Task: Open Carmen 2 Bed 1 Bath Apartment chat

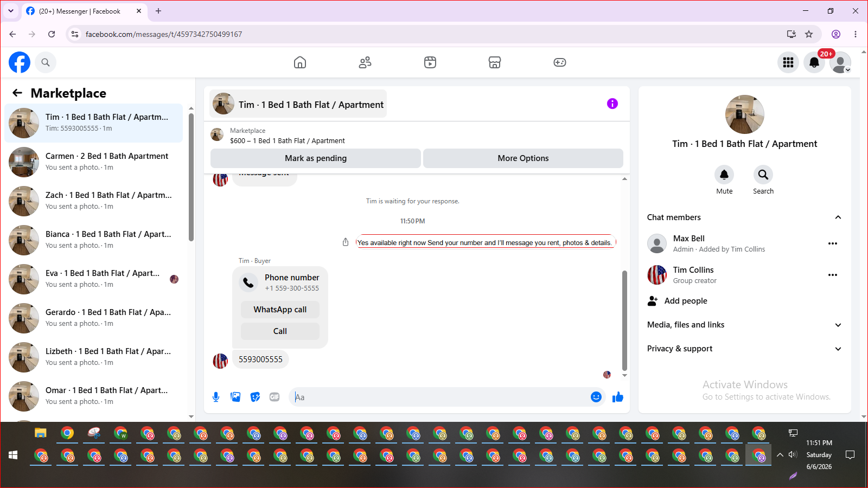Action: click(93, 162)
